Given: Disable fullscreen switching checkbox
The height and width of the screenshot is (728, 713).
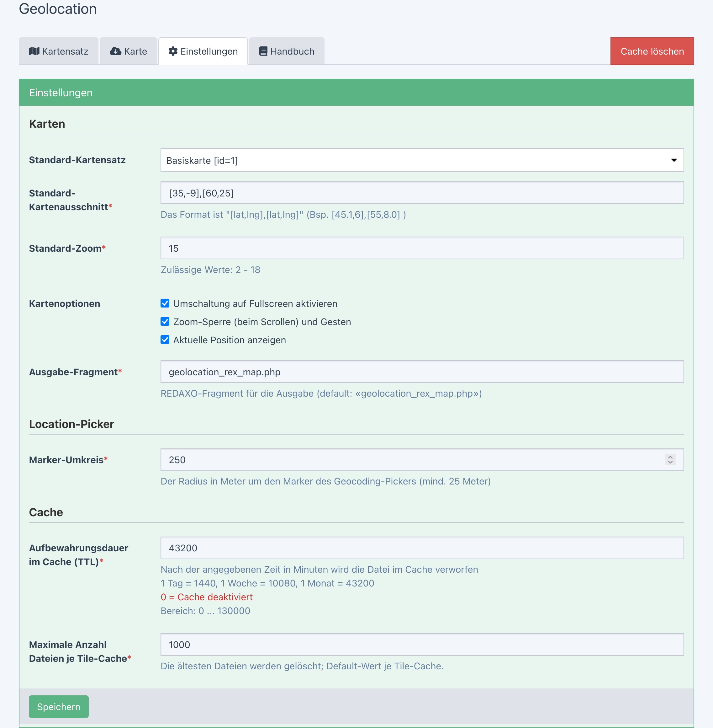Looking at the screenshot, I should tap(165, 303).
